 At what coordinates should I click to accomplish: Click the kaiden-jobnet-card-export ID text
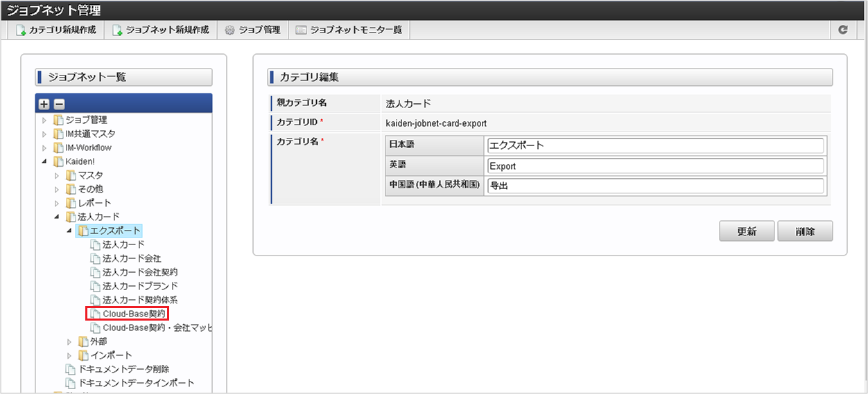(x=436, y=123)
